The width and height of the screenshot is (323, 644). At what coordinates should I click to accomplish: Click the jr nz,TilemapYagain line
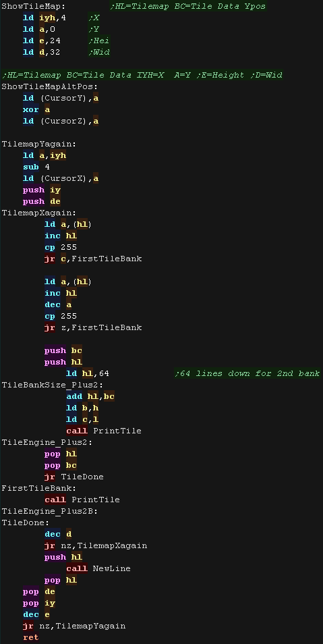(x=74, y=626)
